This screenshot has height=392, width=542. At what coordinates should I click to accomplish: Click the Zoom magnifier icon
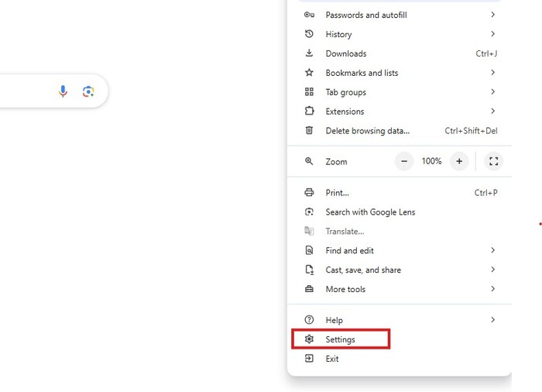(x=309, y=161)
